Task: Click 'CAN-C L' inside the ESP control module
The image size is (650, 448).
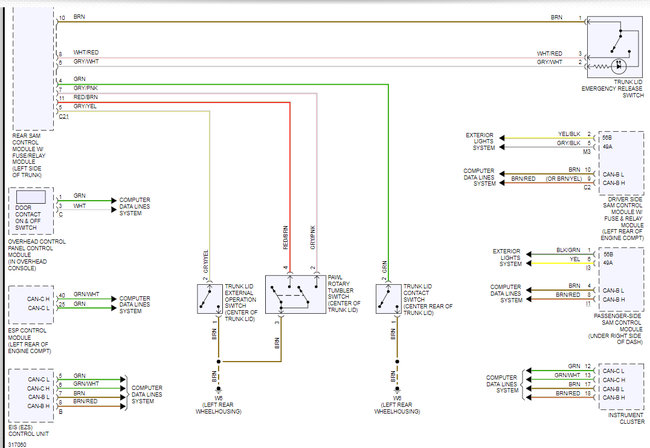Action: click(38, 308)
